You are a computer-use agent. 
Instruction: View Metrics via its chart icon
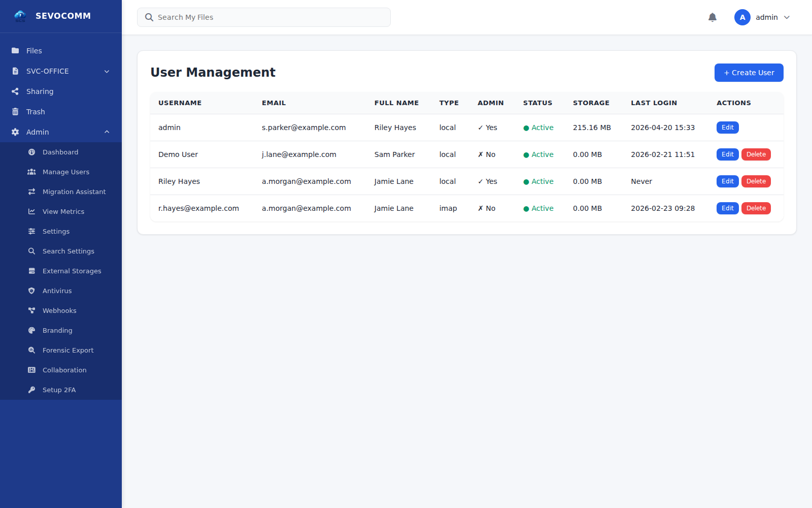(31, 211)
